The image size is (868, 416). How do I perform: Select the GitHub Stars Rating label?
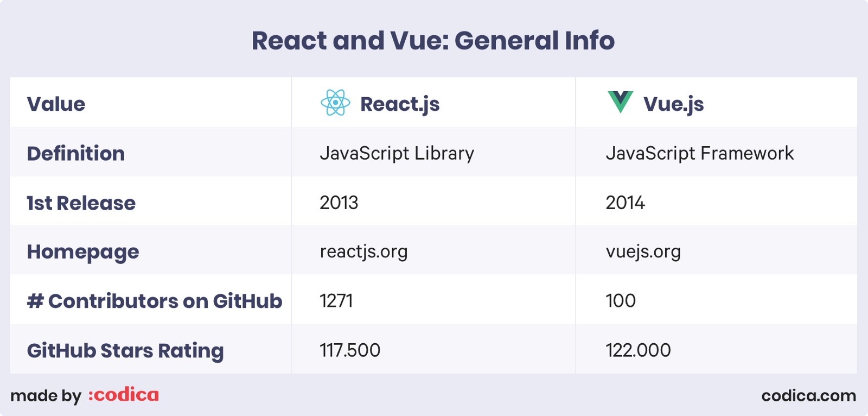(125, 351)
